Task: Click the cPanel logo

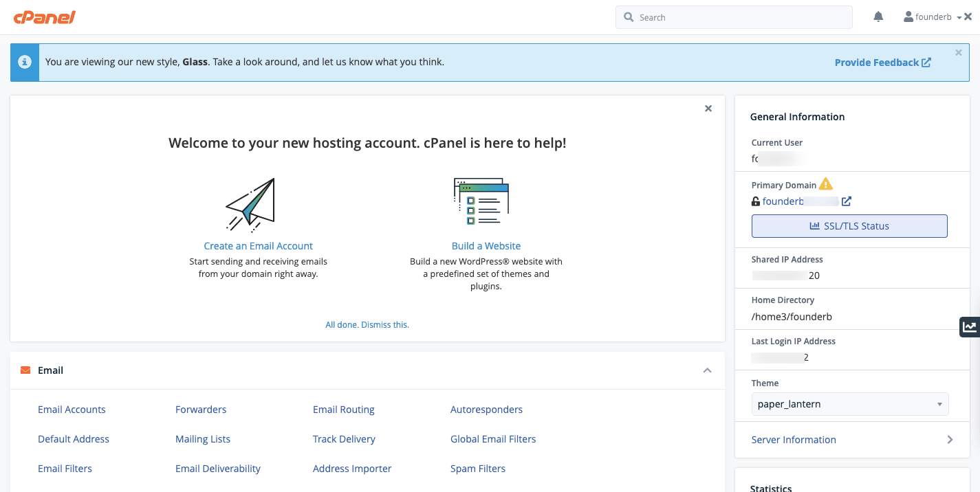Action: 45,17
